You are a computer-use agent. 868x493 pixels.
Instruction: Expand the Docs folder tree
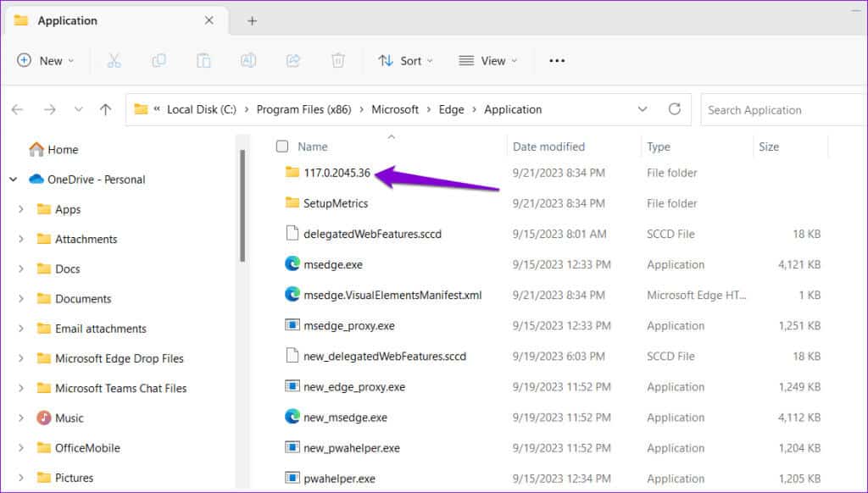point(21,269)
